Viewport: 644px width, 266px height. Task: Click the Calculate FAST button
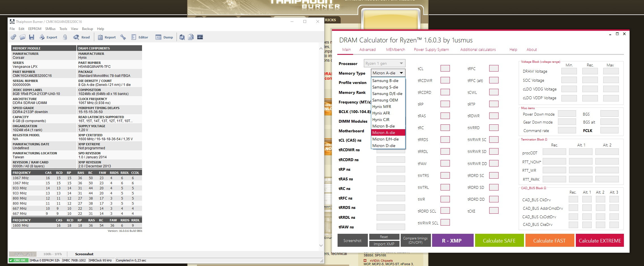click(x=550, y=240)
